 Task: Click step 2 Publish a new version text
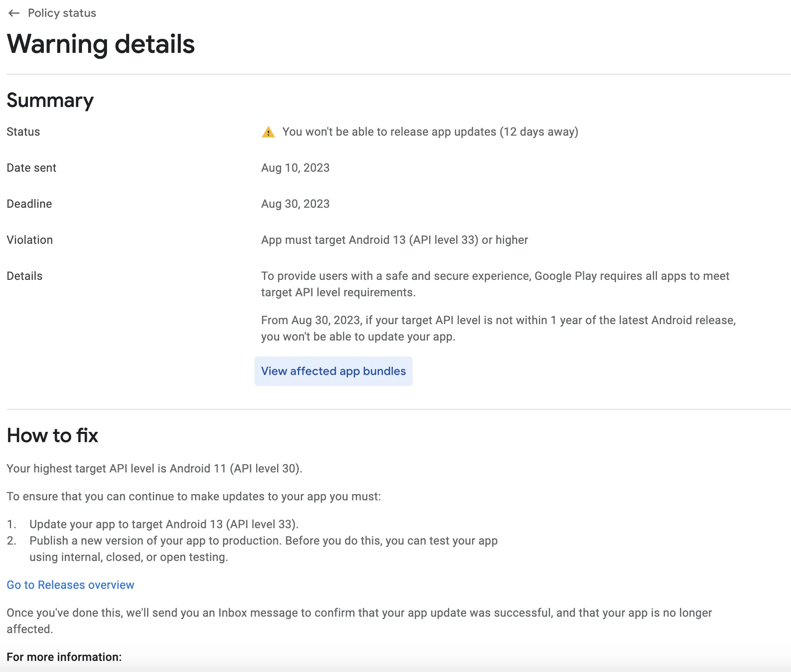[x=263, y=541]
